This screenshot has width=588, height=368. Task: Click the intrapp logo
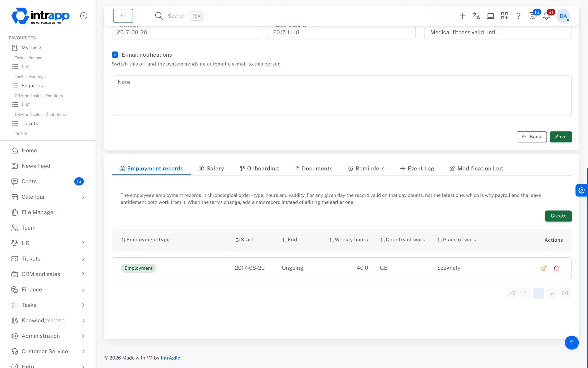[40, 16]
